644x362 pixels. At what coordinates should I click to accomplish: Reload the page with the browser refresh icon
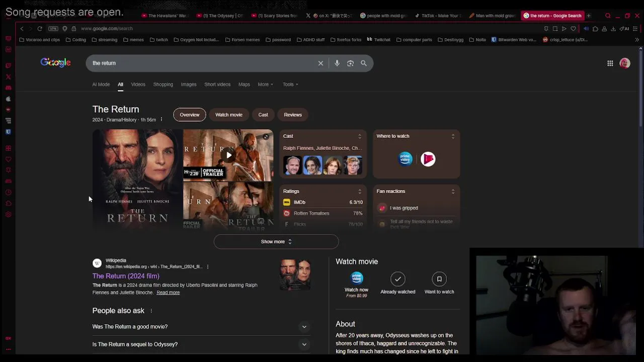(x=40, y=29)
